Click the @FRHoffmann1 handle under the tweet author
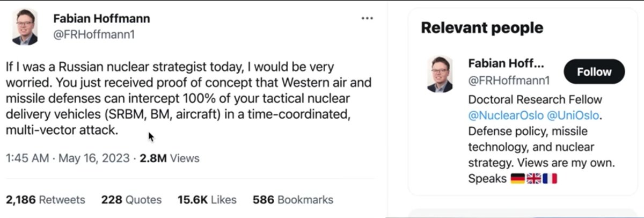The image size is (644, 218). [x=93, y=35]
